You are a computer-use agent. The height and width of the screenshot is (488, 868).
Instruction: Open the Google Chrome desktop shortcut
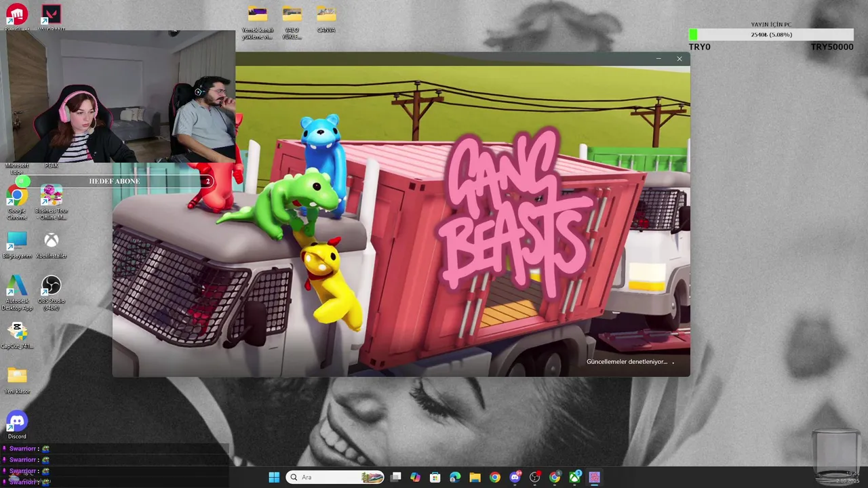pyautogui.click(x=17, y=203)
